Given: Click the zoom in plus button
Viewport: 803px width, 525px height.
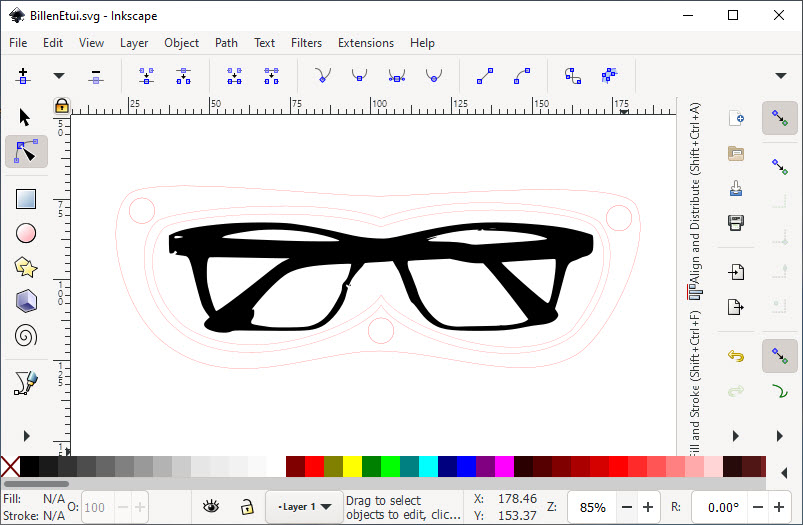Looking at the screenshot, I should [648, 507].
